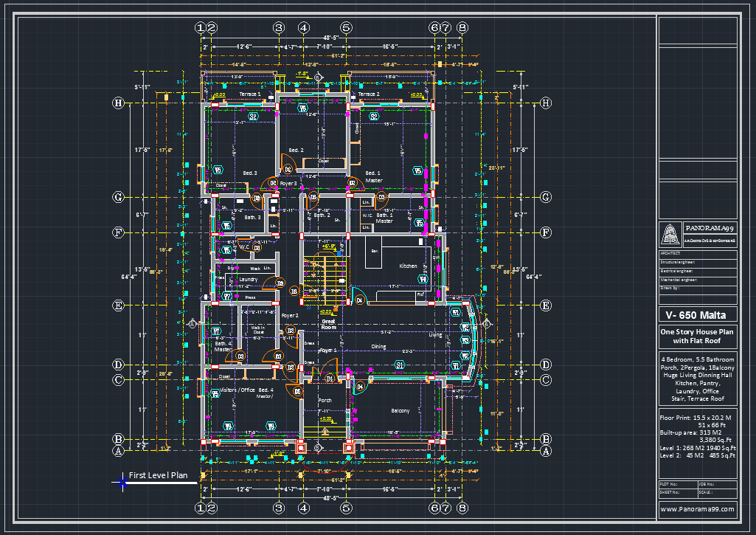The height and width of the screenshot is (535, 756).
Task: Select the 'Foyer 1' label
Action: click(x=328, y=351)
